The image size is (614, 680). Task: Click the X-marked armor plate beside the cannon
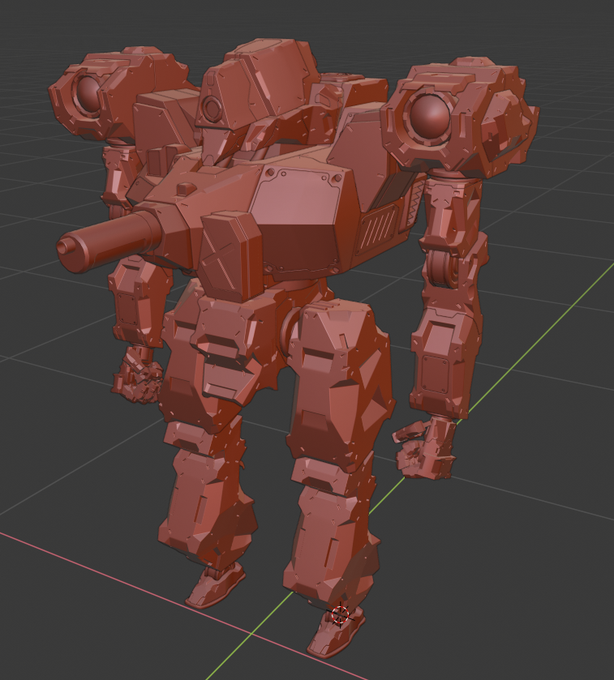tap(231, 257)
